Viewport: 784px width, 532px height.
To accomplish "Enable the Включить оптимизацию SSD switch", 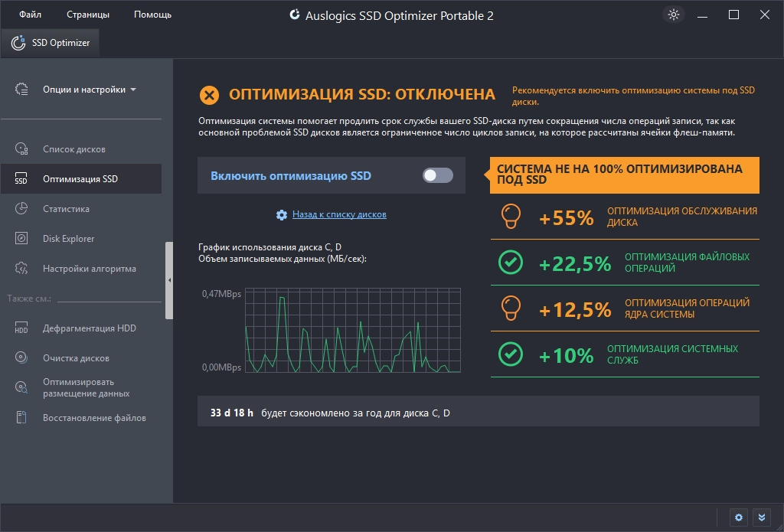I will click(x=437, y=175).
